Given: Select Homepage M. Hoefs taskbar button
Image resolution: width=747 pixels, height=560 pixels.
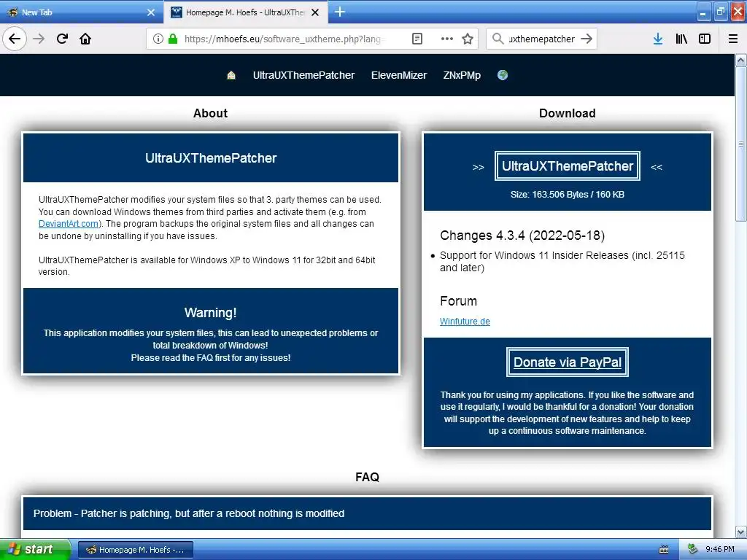Looking at the screenshot, I should point(135,550).
